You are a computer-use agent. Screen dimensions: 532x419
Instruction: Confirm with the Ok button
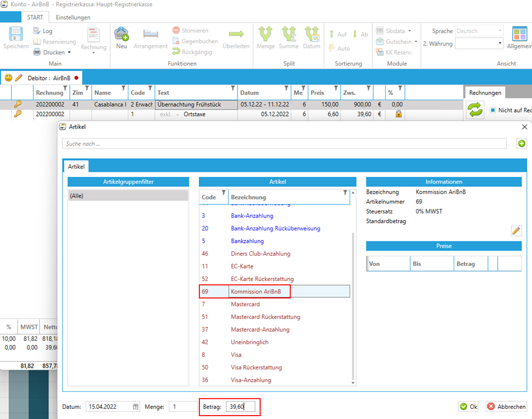[x=468, y=407]
